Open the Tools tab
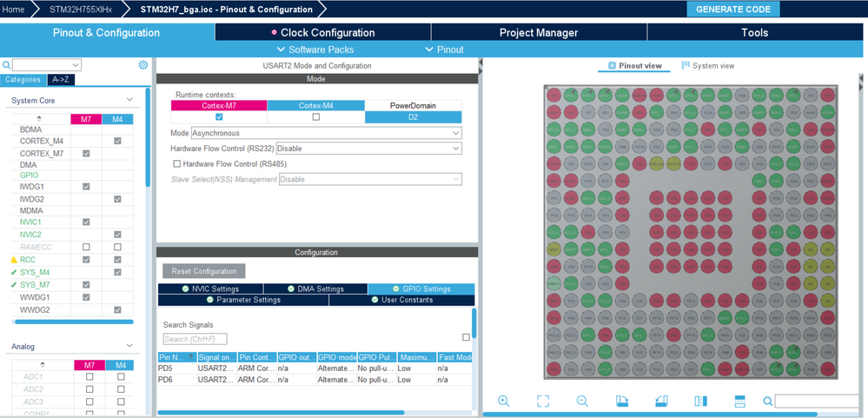This screenshot has height=418, width=868. tap(754, 33)
